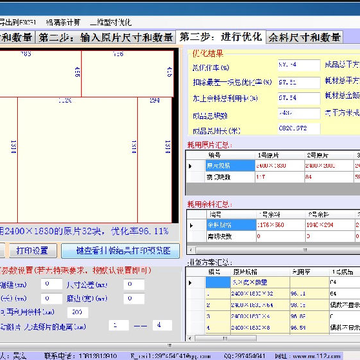Click the 96.51 utilization cell
This screenshot has width=360, height=360.
[x=309, y=328]
